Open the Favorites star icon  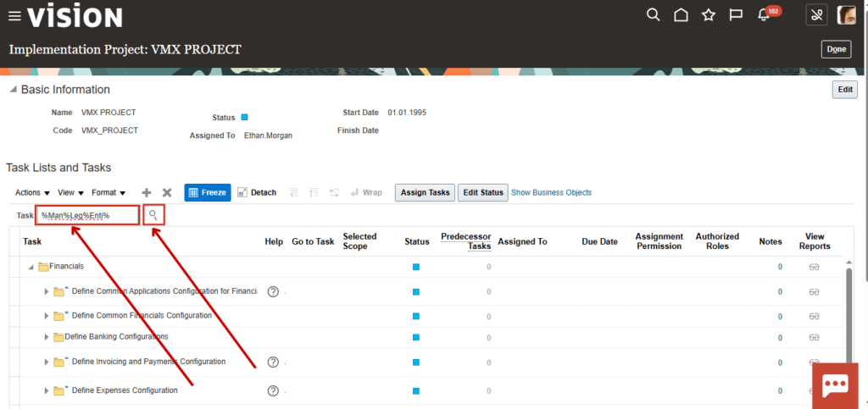pyautogui.click(x=709, y=15)
